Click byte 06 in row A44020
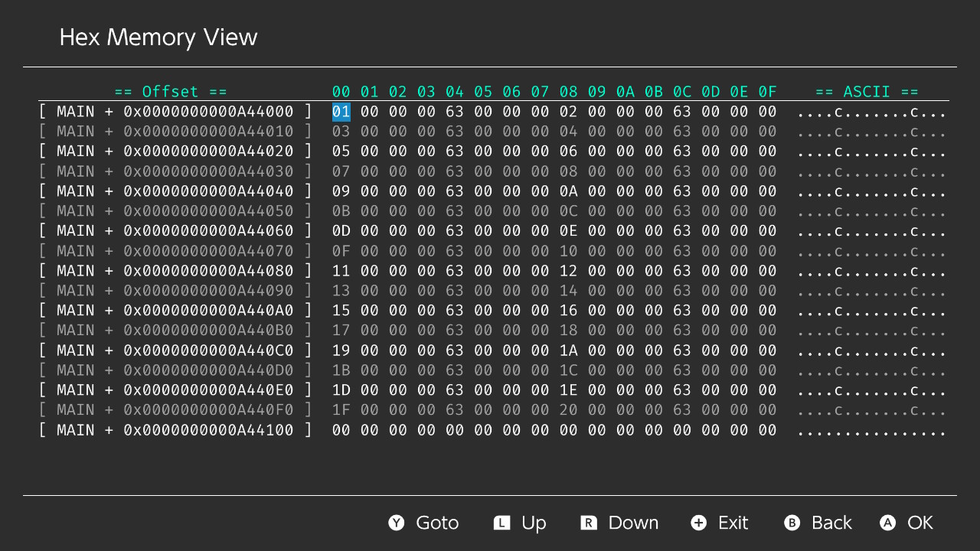The width and height of the screenshot is (980, 551). (x=568, y=152)
